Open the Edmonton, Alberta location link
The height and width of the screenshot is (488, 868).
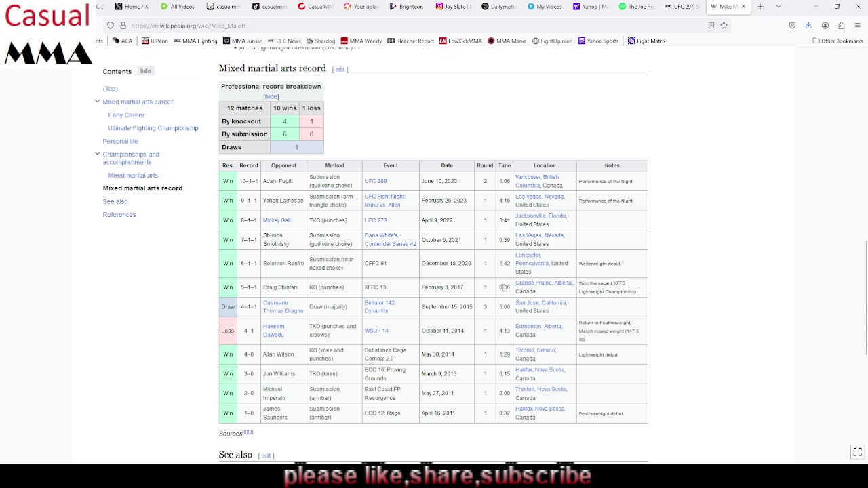coord(538,326)
